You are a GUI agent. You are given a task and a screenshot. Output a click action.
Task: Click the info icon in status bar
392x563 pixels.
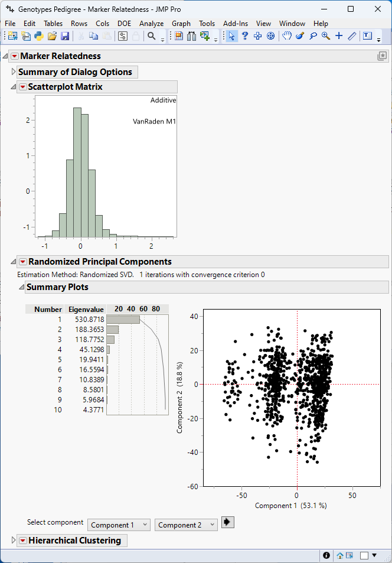(326, 555)
